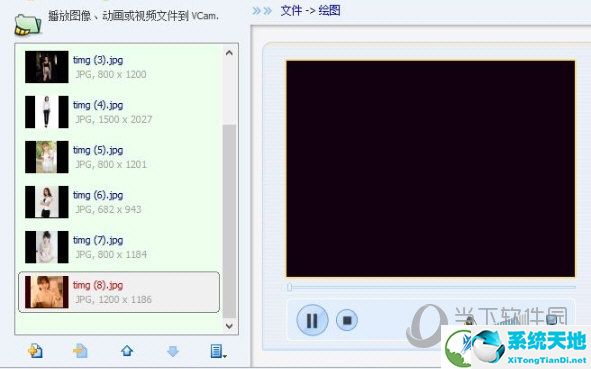Click the highlighted name timg (8).jpg
The height and width of the screenshot is (369, 591).
[x=98, y=285]
